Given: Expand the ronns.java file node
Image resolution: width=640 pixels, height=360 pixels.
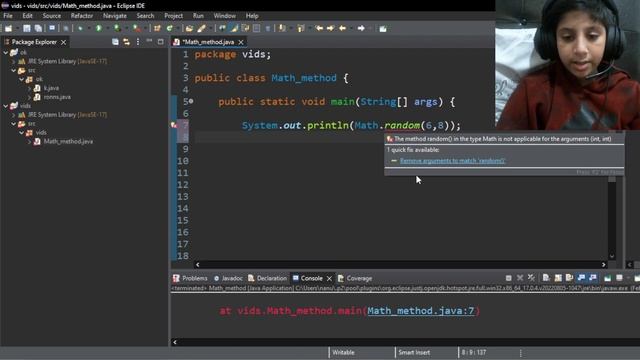Looking at the screenshot, I should tap(29, 97).
